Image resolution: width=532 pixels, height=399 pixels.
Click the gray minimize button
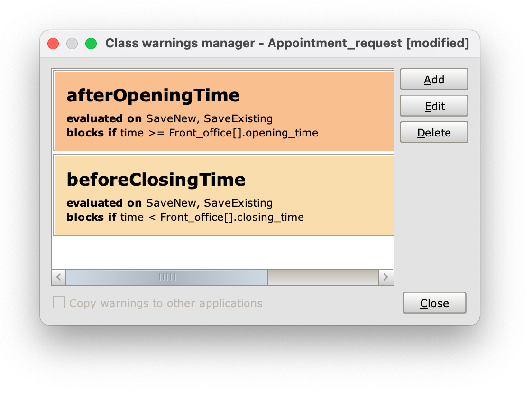(x=72, y=44)
